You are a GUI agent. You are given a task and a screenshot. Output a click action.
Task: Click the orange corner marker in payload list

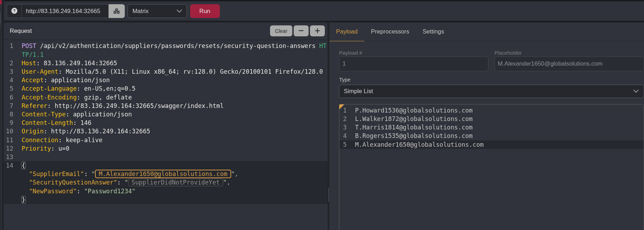pyautogui.click(x=341, y=106)
